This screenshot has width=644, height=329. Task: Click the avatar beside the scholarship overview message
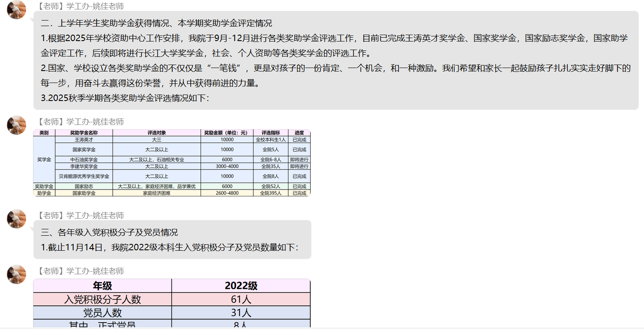pos(16,9)
